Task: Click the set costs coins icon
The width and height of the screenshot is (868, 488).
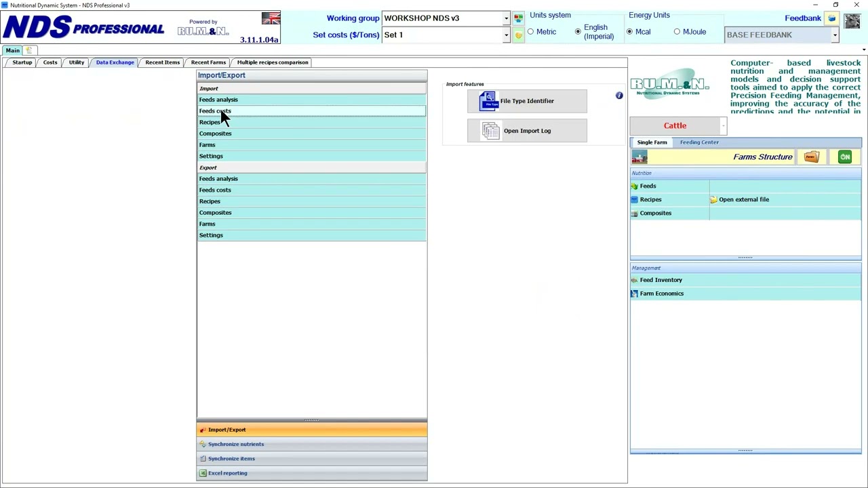Action: [x=518, y=35]
